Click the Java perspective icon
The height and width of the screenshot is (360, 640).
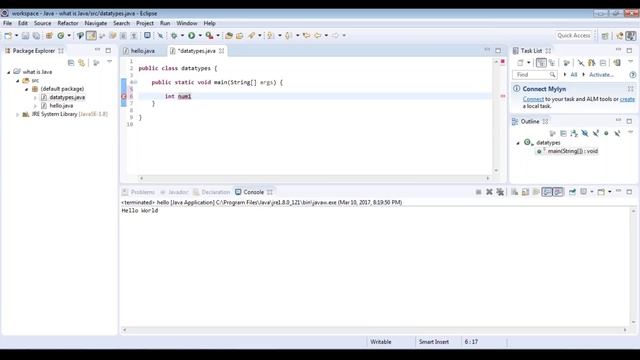(x=631, y=36)
